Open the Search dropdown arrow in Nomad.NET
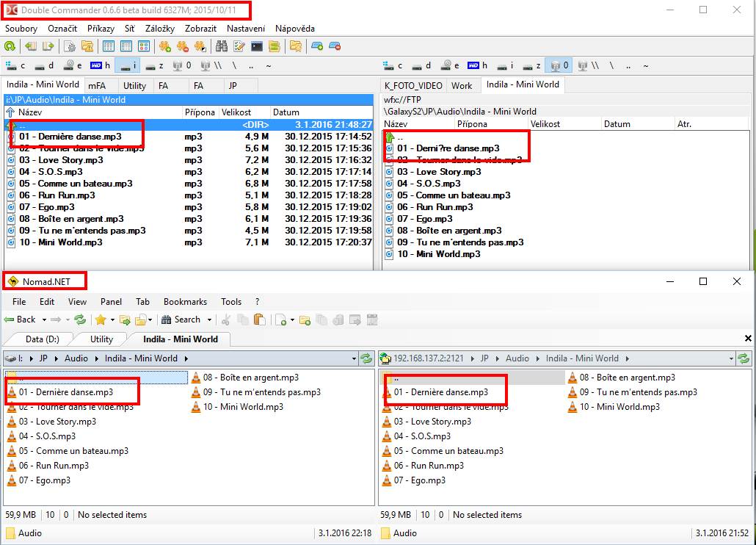Screen dimensions: 756x545 coord(209,320)
